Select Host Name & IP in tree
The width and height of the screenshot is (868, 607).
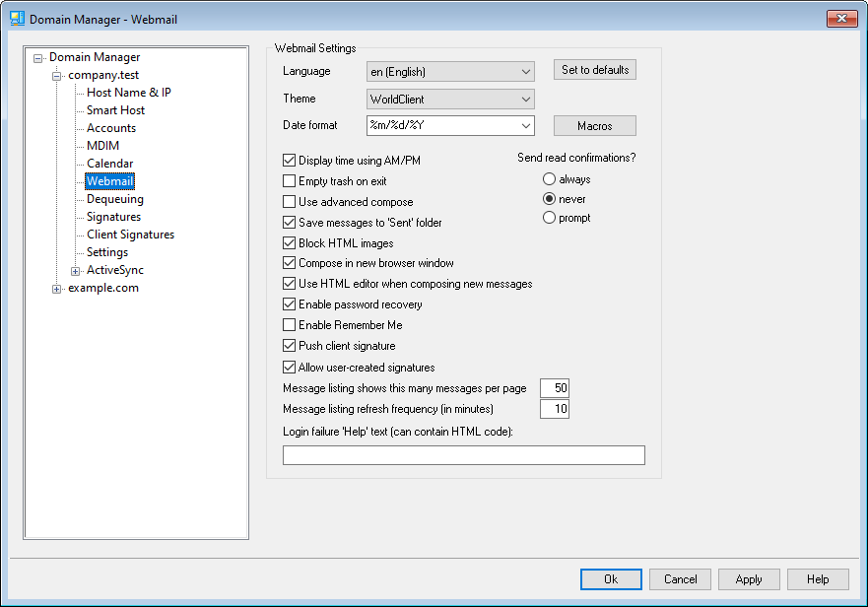pos(128,93)
